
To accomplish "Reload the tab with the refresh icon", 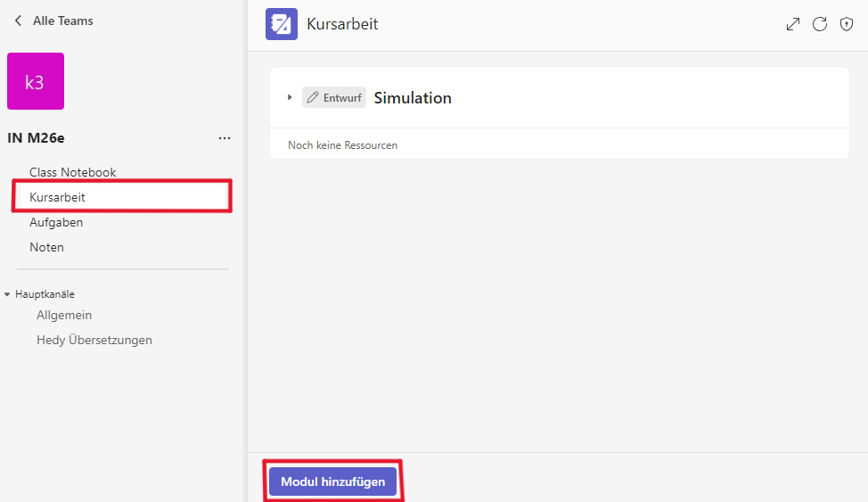I will (819, 24).
